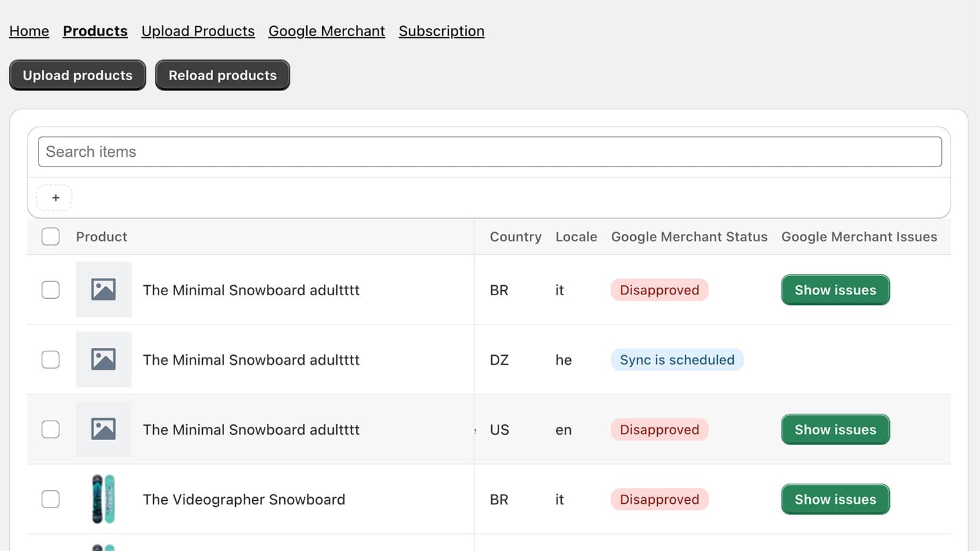Click first Minimal Snowboard placeholder image icon
This screenshot has height=551, width=980.
(x=104, y=290)
